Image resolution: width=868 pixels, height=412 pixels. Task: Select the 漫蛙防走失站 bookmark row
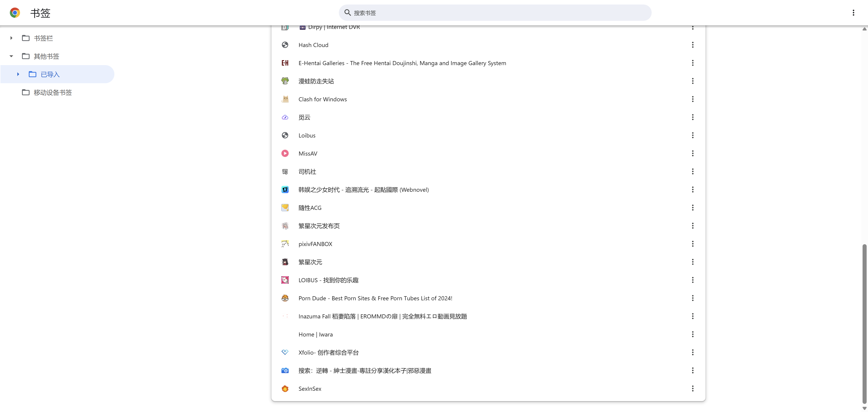pyautogui.click(x=488, y=81)
